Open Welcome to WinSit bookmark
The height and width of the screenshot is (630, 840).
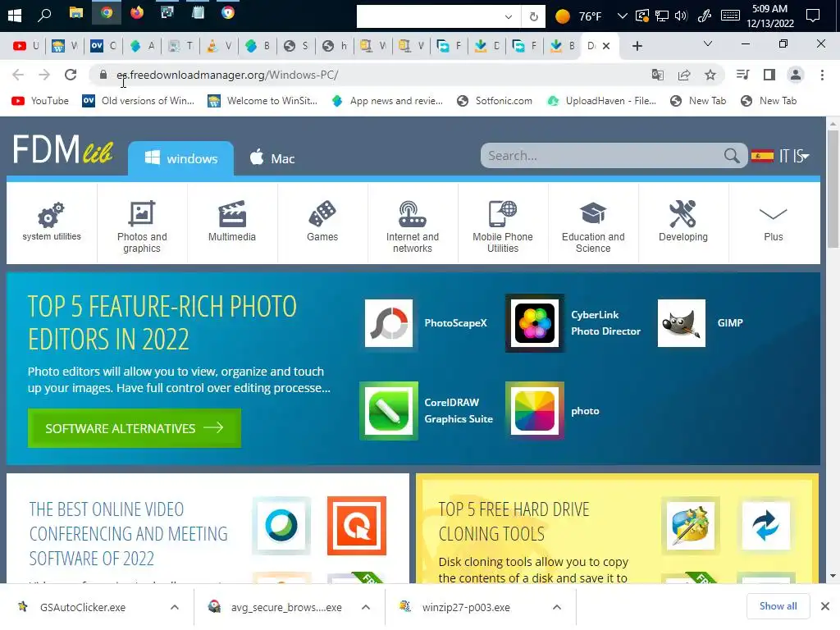pyautogui.click(x=262, y=101)
